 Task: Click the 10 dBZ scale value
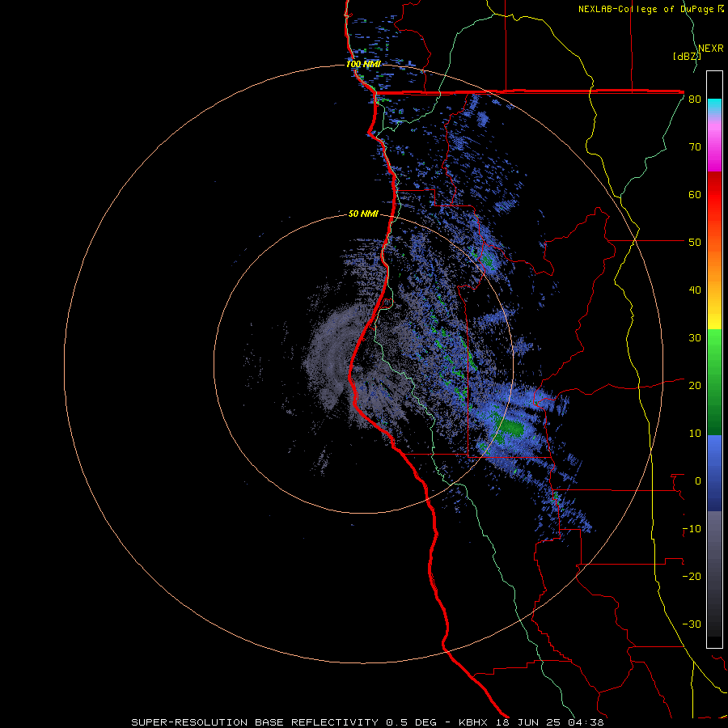point(695,434)
